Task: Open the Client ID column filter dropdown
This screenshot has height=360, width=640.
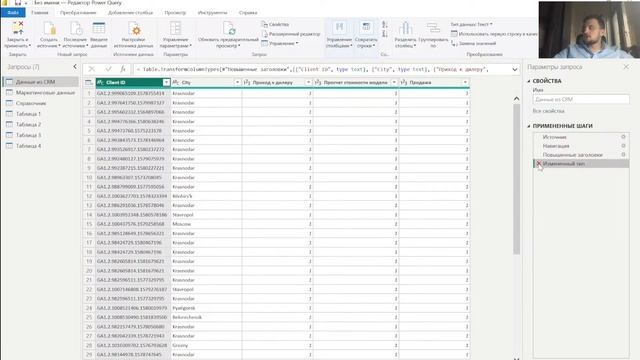Action: coord(166,82)
